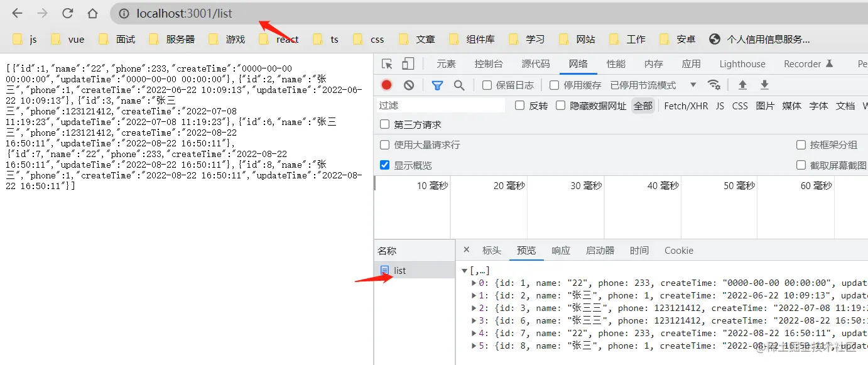Filter requests by 文档
Image resolution: width=868 pixels, height=365 pixels.
tap(845, 106)
